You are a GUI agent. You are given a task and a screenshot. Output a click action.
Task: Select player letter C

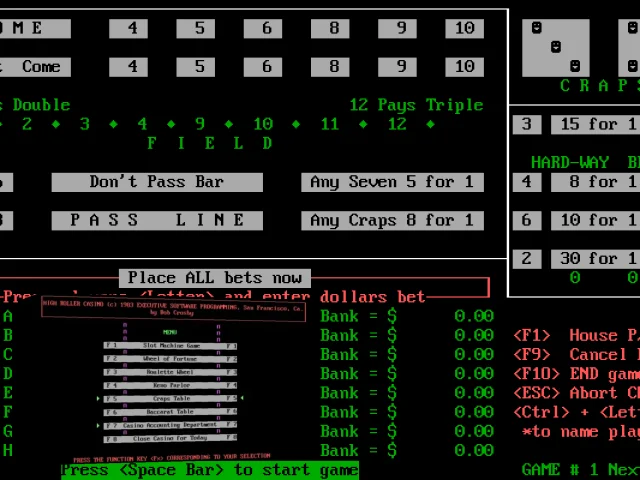8,354
